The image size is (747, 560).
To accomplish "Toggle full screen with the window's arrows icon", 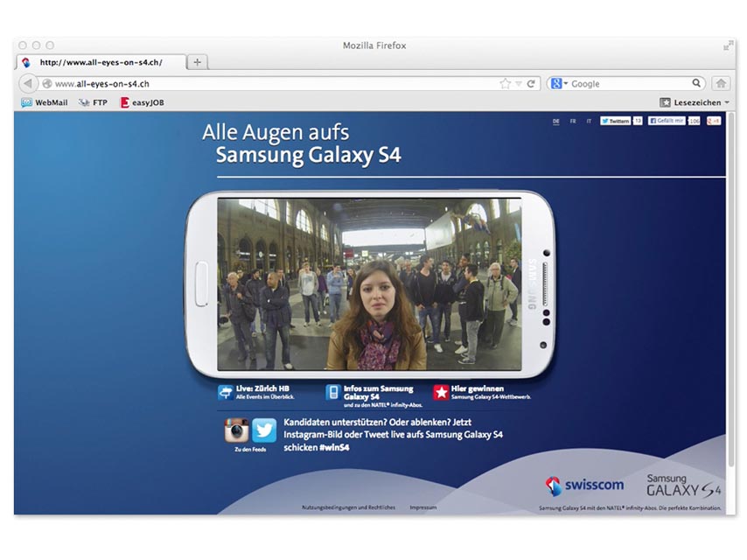I will click(728, 45).
